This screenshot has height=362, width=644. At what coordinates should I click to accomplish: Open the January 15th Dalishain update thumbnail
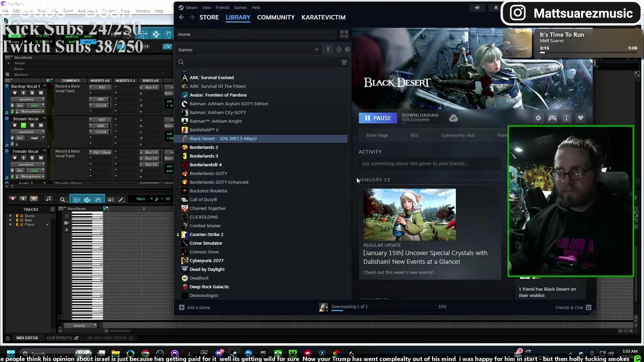click(410, 215)
